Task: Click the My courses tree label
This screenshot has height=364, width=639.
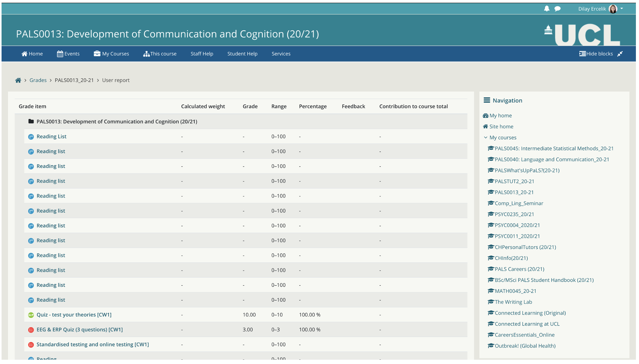Action: (503, 137)
